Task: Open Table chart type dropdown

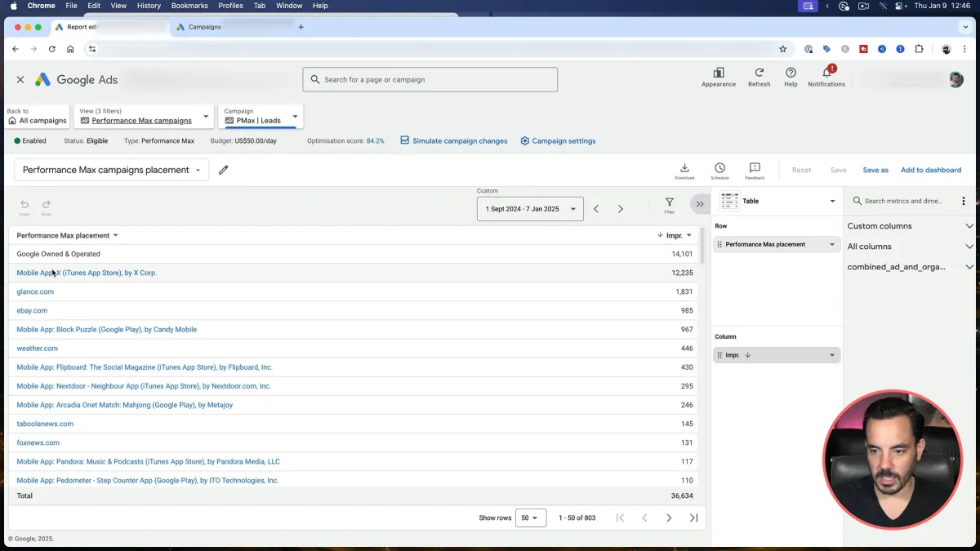Action: click(x=777, y=201)
